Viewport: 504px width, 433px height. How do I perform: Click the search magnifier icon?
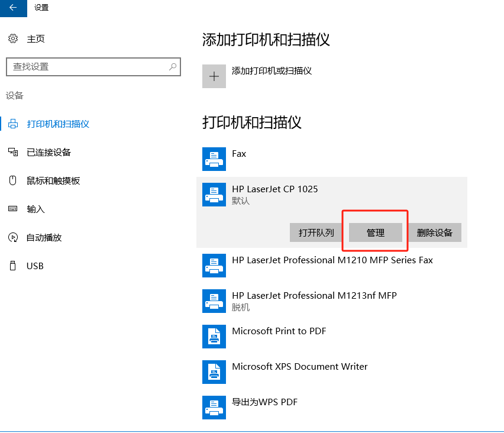click(173, 66)
